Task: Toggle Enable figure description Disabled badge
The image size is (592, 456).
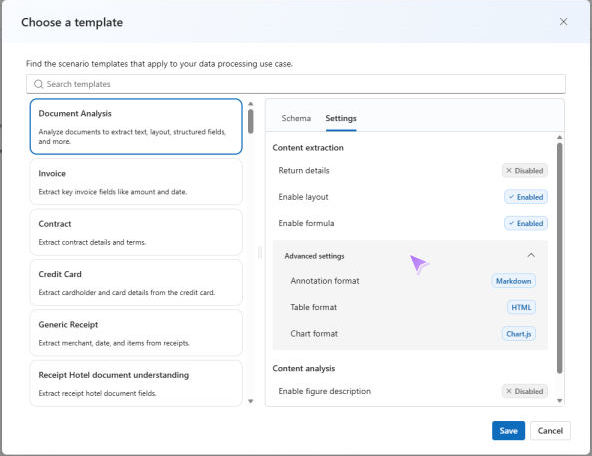Action: 524,391
